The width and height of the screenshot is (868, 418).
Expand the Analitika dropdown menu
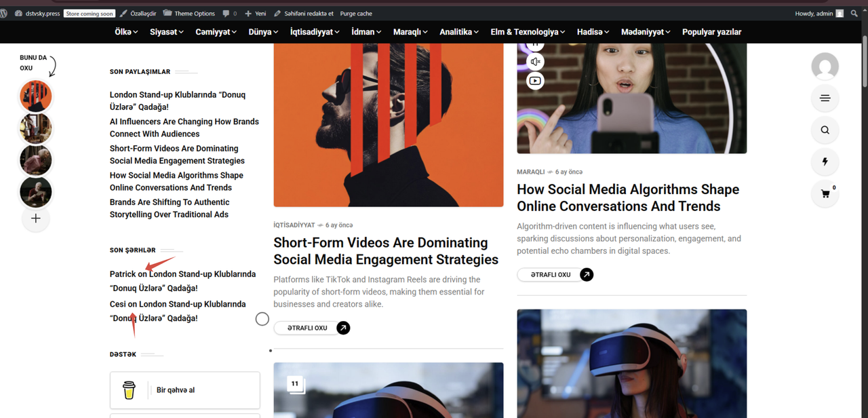coord(459,32)
